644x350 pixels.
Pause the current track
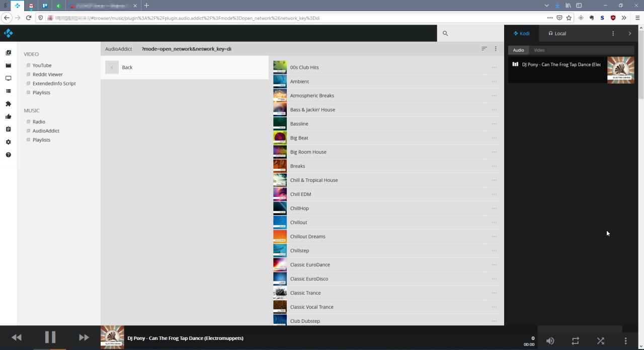[50, 337]
